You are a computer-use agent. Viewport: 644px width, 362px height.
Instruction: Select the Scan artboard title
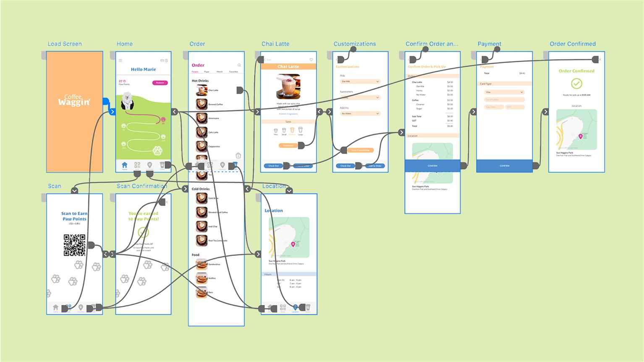(x=55, y=186)
